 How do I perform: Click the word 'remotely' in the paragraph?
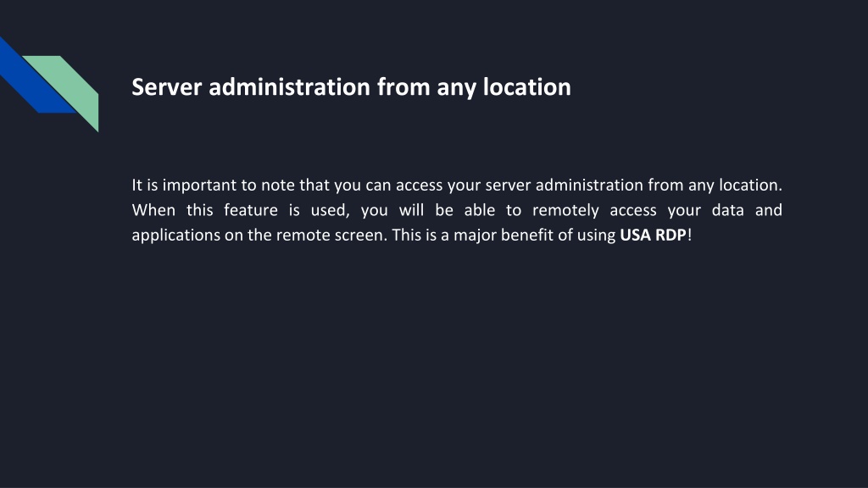pos(565,210)
